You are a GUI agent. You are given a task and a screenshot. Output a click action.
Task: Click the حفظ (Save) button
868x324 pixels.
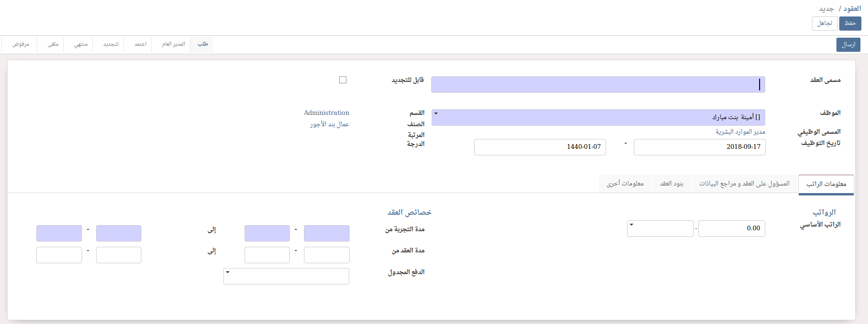tap(850, 24)
